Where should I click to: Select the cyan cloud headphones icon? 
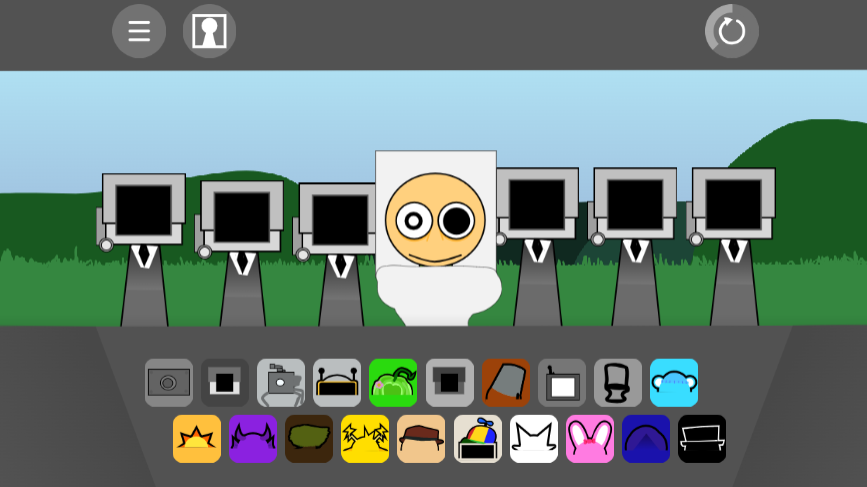674,383
